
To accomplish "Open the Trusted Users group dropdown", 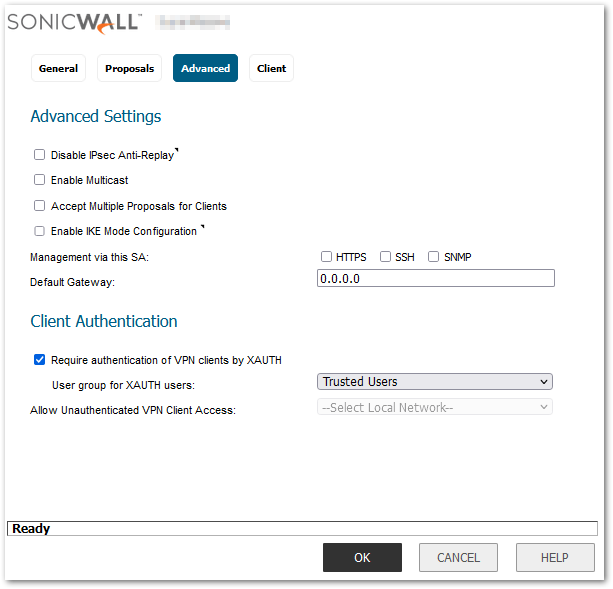I will point(435,381).
